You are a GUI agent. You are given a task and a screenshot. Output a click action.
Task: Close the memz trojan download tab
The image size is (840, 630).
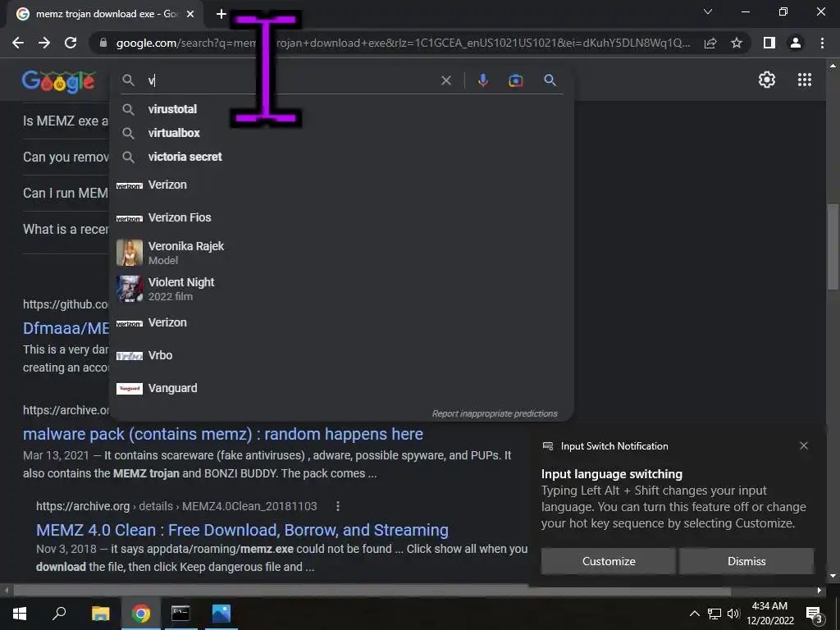click(x=190, y=14)
